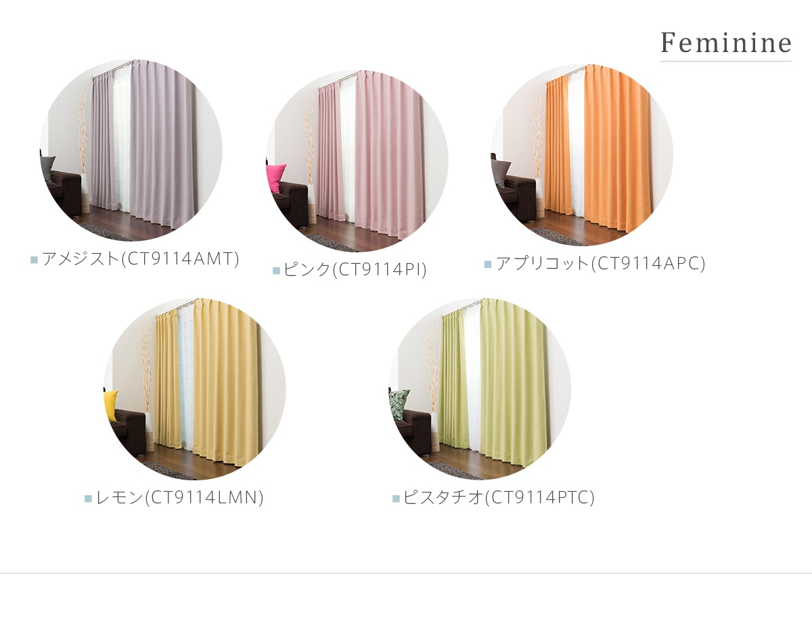Select the Pink curtain thumbnail
This screenshot has height=644, width=812.
357,161
